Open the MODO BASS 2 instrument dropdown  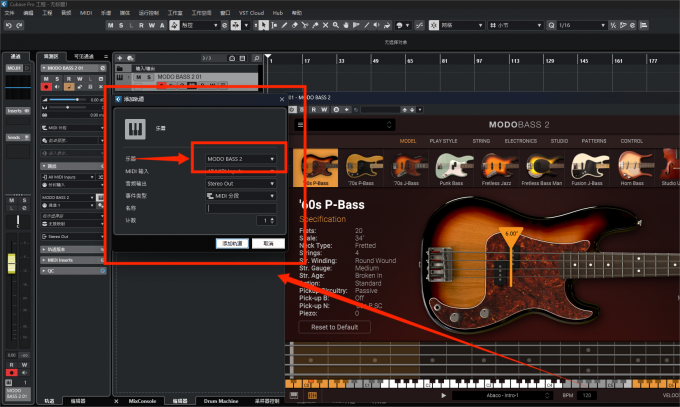point(241,159)
